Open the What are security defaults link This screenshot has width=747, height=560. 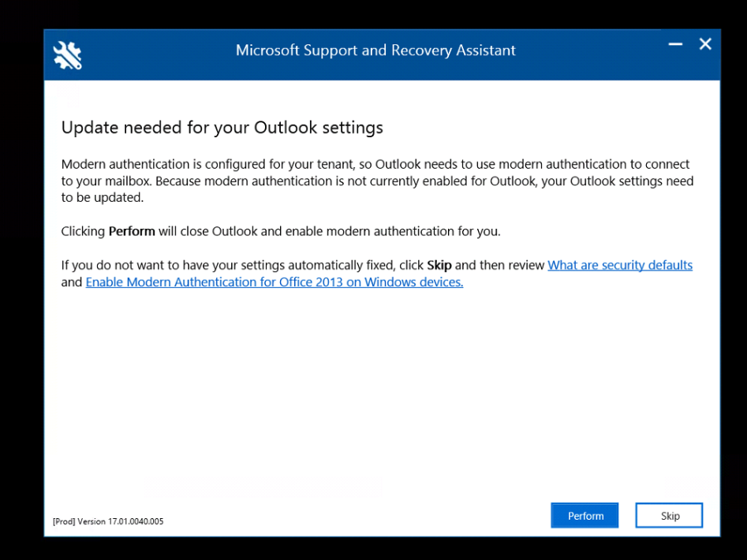coord(620,265)
